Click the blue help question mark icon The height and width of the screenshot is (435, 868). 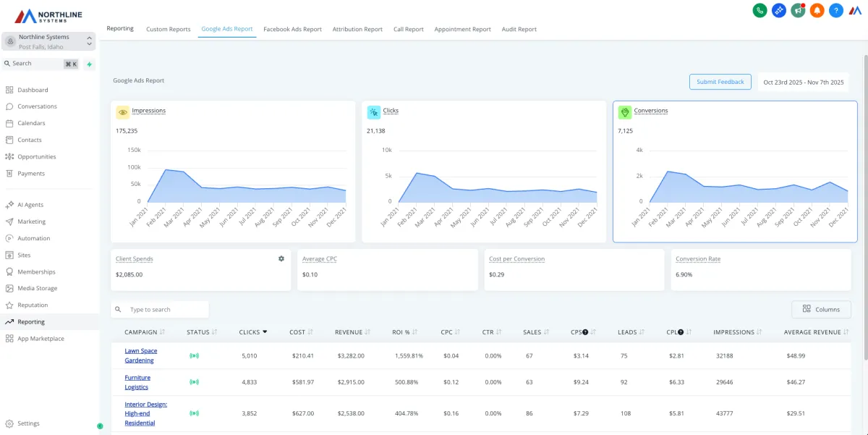[x=835, y=10]
